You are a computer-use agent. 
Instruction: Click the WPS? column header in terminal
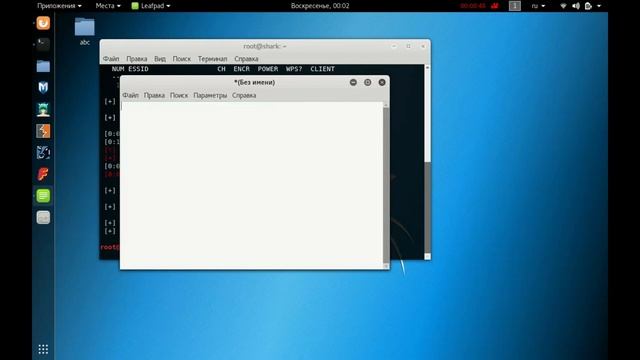(294, 69)
